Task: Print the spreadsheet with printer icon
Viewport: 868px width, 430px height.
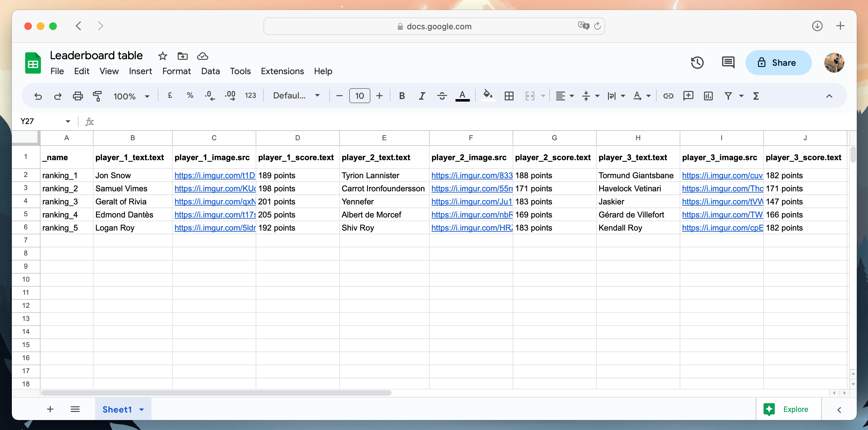Action: click(78, 96)
